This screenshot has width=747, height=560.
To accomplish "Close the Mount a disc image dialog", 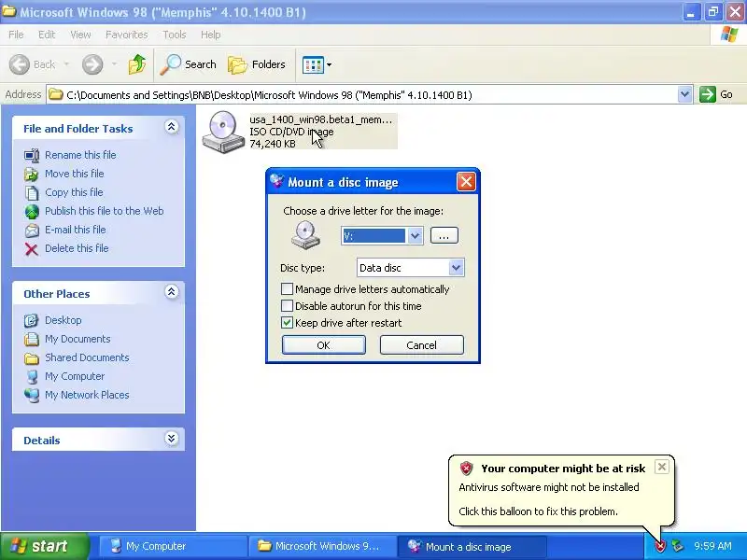I will click(x=466, y=181).
